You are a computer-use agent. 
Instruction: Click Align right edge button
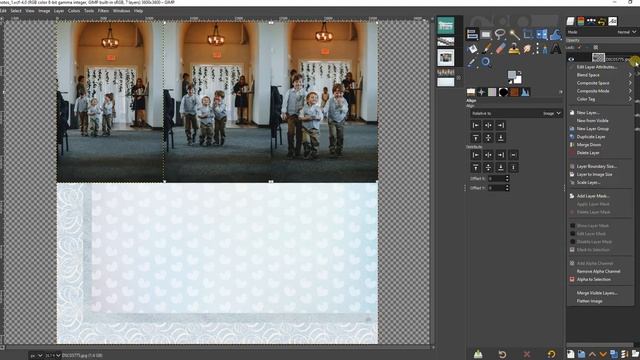tap(500, 125)
